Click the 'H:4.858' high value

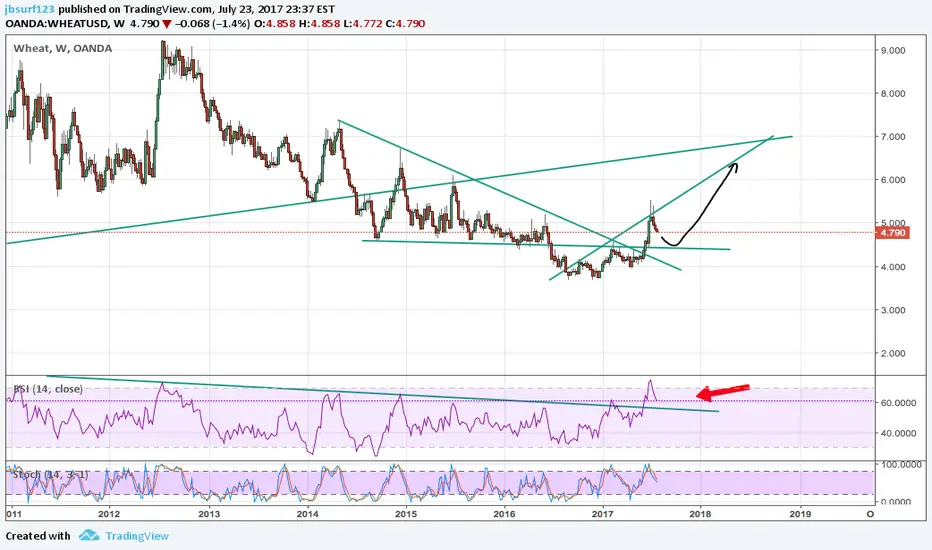(319, 24)
